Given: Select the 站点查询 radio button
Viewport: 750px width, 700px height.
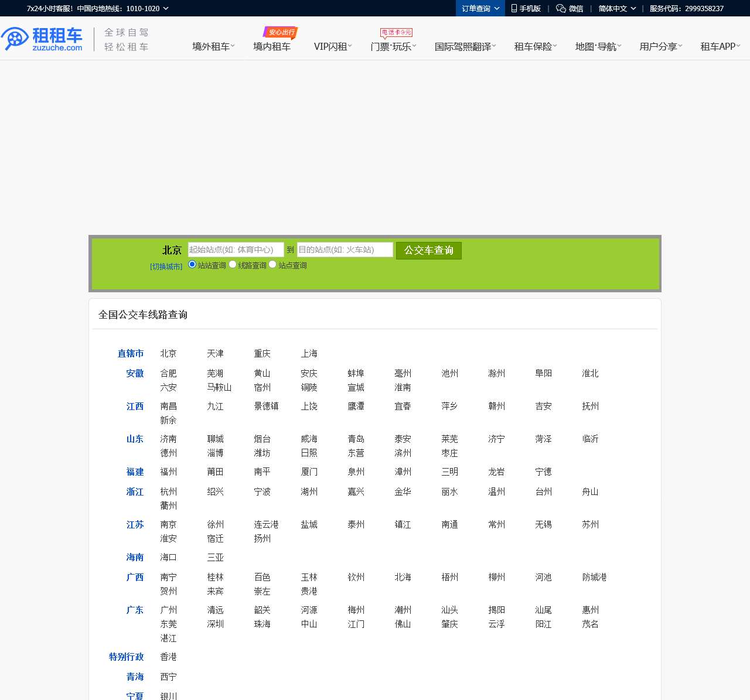Looking at the screenshot, I should [x=272, y=264].
